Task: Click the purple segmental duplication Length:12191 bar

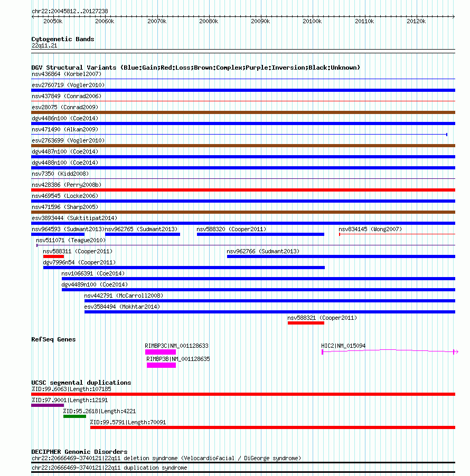Action: 48,405
